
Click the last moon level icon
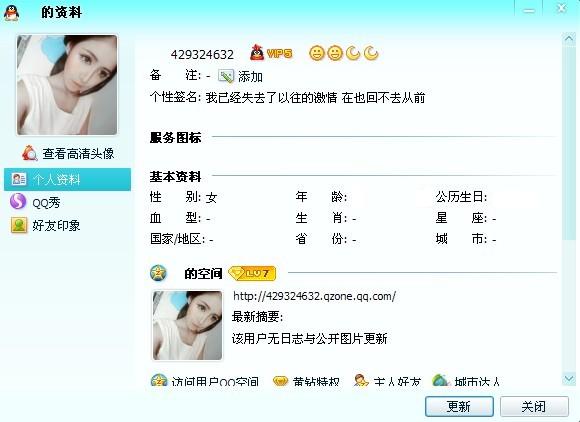pyautogui.click(x=371, y=53)
